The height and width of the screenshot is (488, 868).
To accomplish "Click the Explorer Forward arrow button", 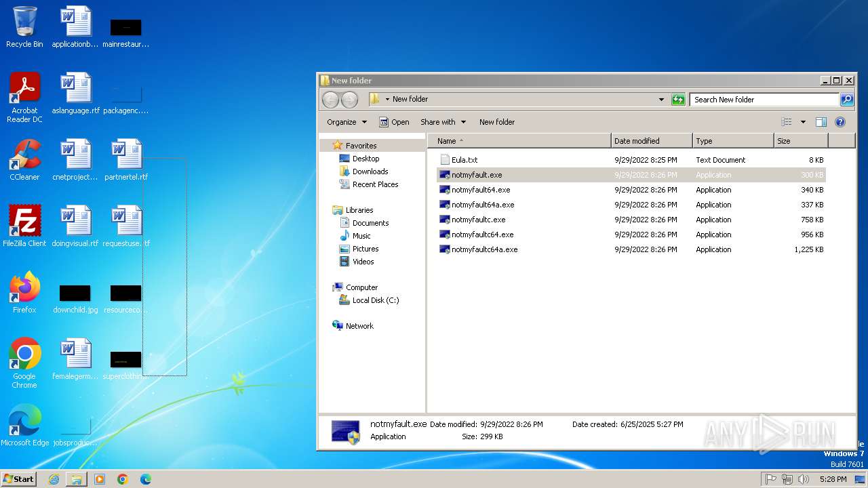I will click(349, 100).
